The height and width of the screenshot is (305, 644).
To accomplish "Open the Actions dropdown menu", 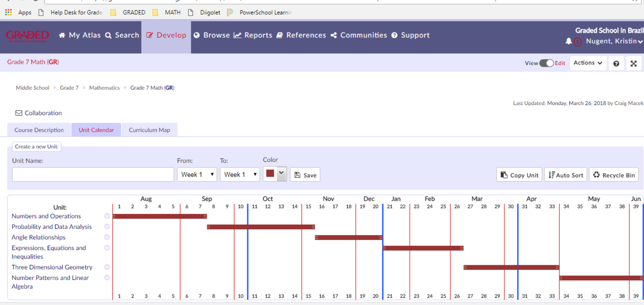I will (x=588, y=63).
